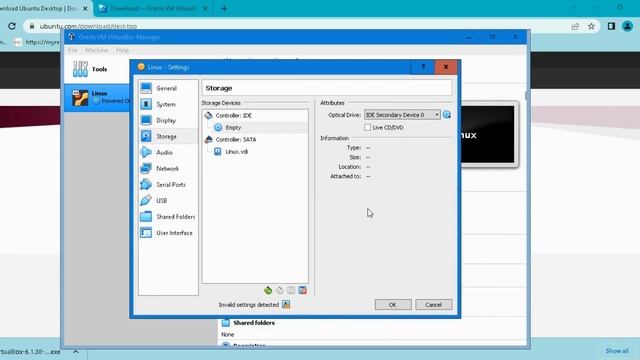Open the Audio settings category
This screenshot has height=360, width=640.
click(x=168, y=152)
